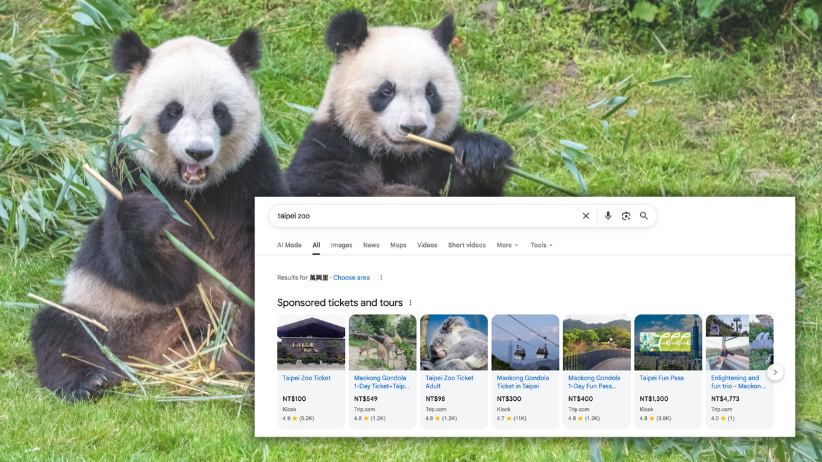Open the Maokong Gondola 1-Day Fun Pass link
Screen dimensions: 822x462
(594, 382)
